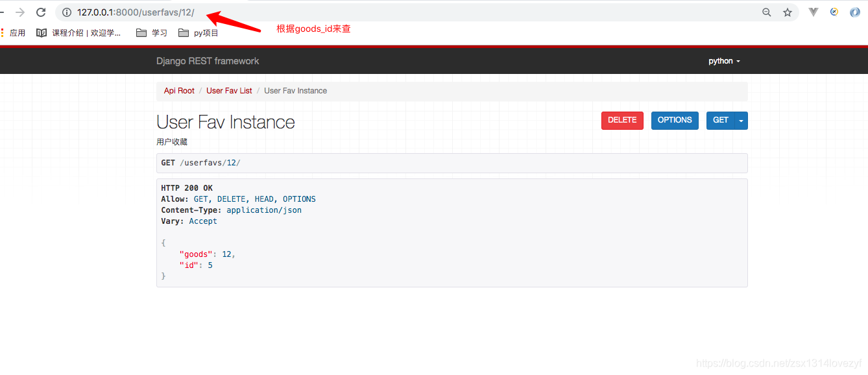868x375 pixels.
Task: Go to User Fav List breadcrumb
Action: pos(229,91)
